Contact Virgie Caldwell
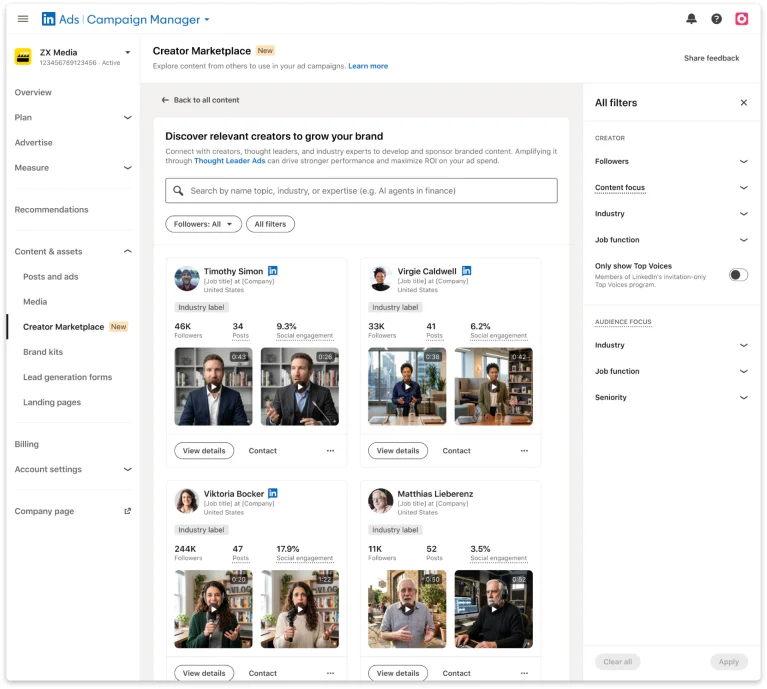 456,451
